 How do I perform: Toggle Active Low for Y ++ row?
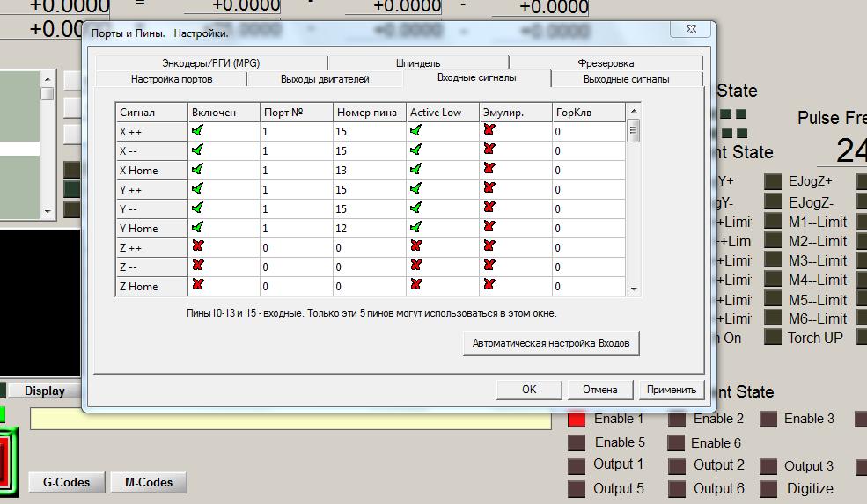click(415, 188)
